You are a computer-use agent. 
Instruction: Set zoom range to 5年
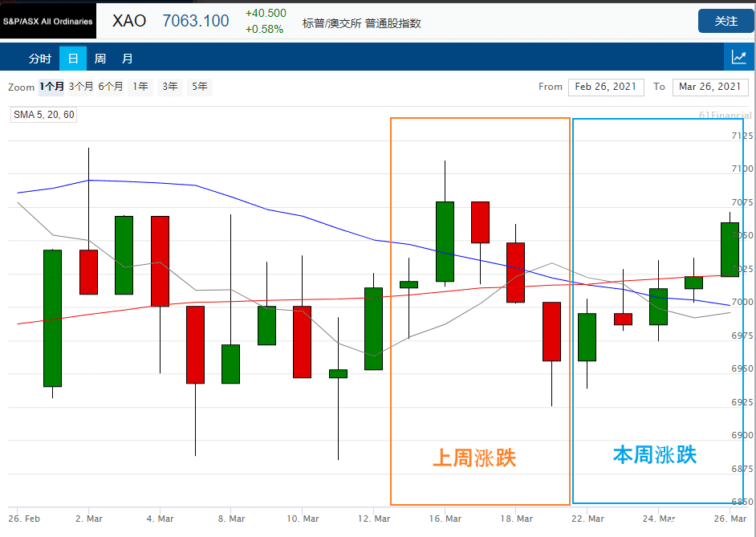pyautogui.click(x=200, y=87)
